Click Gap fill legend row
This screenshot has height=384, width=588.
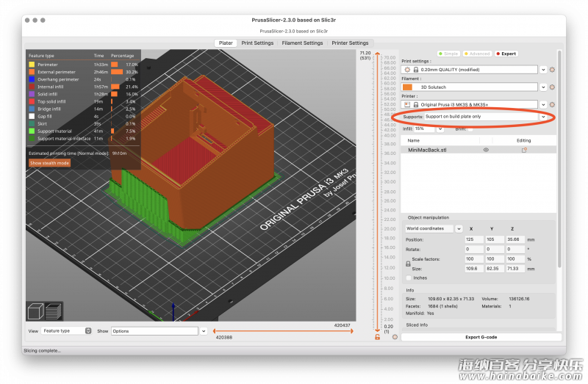click(x=83, y=117)
